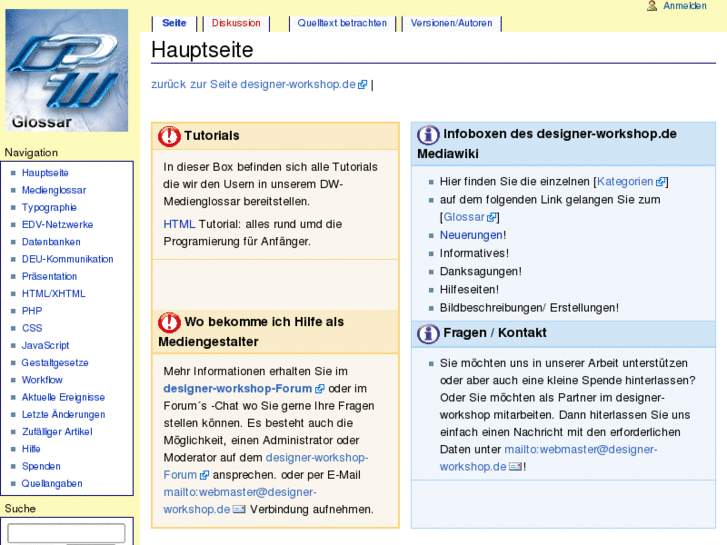The height and width of the screenshot is (545, 727).
Task: Click external link icon after designer-workshop-Forum bold link
Action: coord(319,389)
